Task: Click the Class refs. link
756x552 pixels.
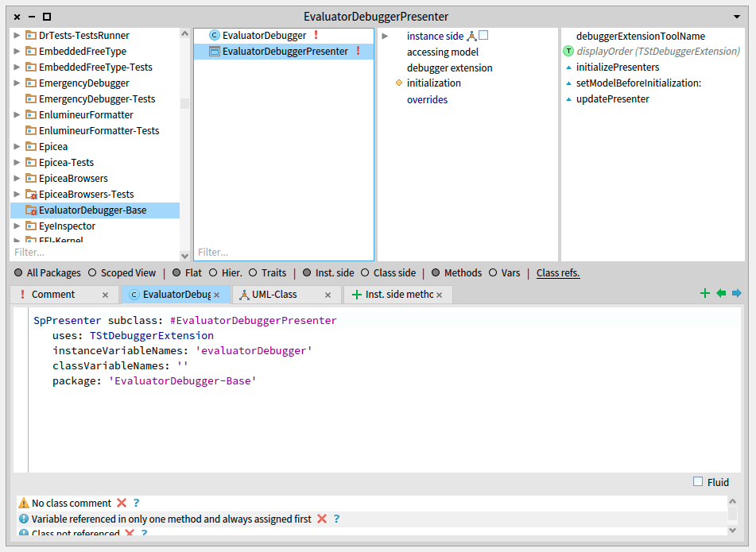Action: pos(558,273)
